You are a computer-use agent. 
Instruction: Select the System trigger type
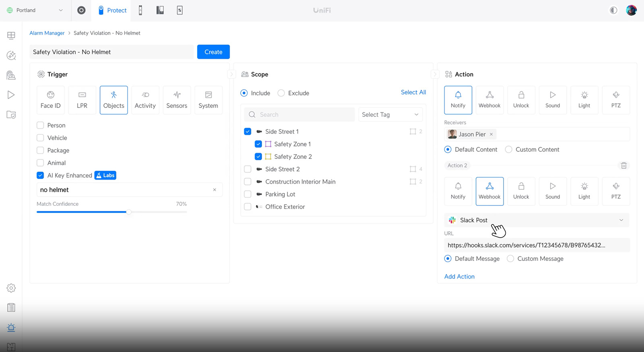point(208,100)
